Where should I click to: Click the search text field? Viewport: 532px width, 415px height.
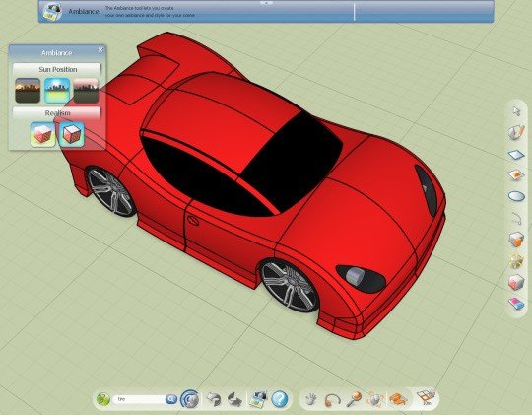pyautogui.click(x=140, y=399)
